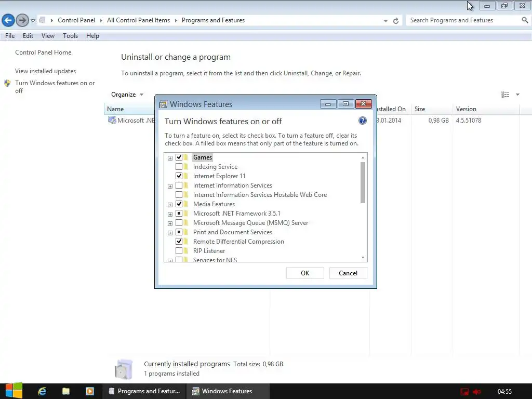The height and width of the screenshot is (399, 532).
Task: Open File Explorer from taskbar
Action: click(66, 391)
